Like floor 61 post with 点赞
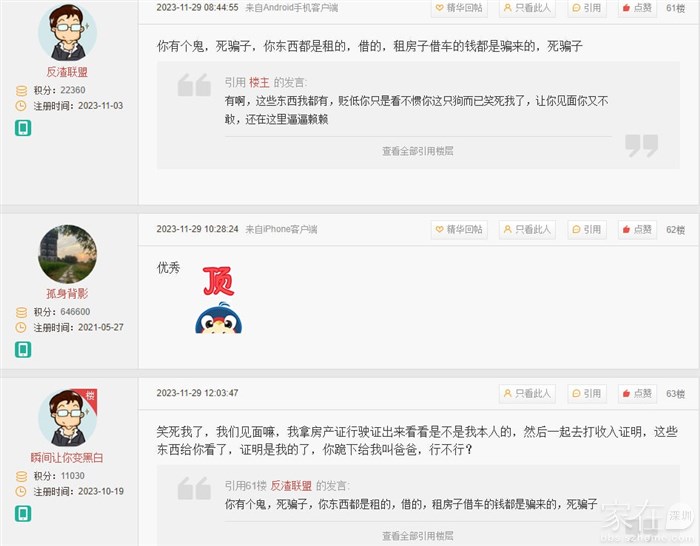This screenshot has width=700, height=546. tap(637, 8)
